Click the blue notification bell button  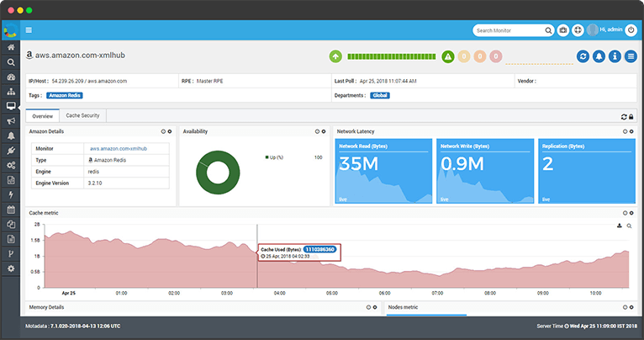pos(599,56)
